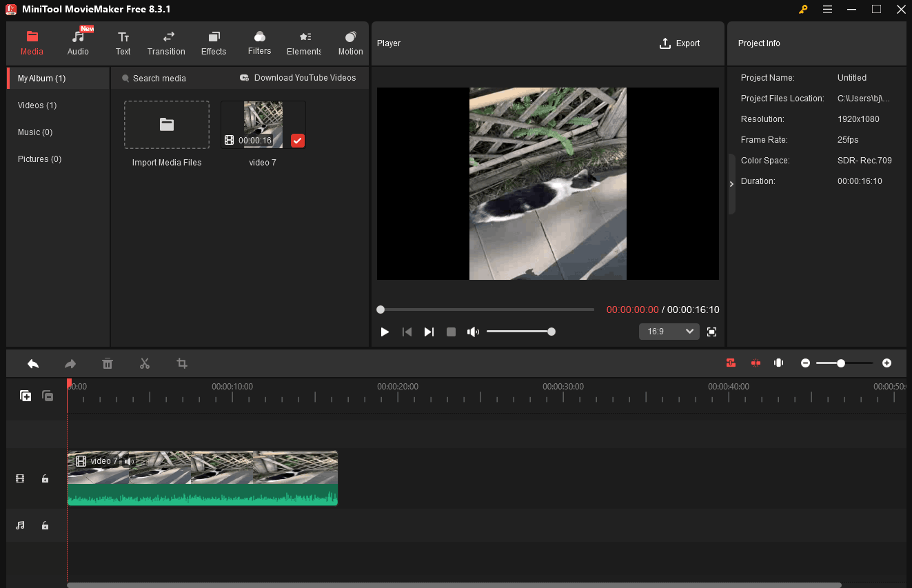Toggle the video track lock
This screenshot has width=912, height=588.
tap(45, 478)
